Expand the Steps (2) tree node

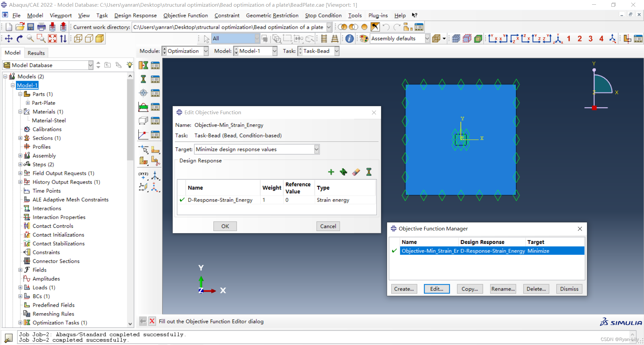point(20,164)
